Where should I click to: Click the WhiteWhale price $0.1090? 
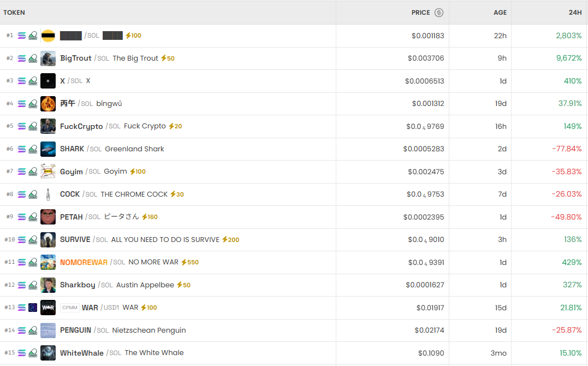(x=431, y=353)
